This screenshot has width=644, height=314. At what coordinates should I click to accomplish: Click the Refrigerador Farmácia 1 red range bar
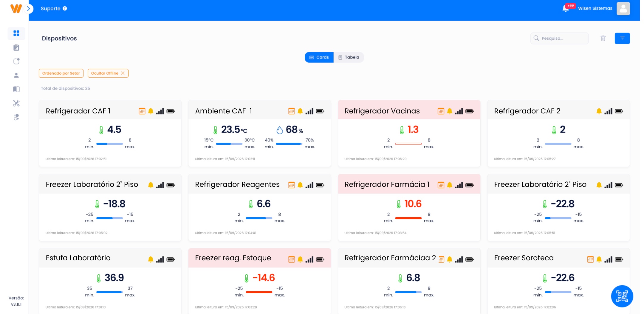tap(408, 218)
